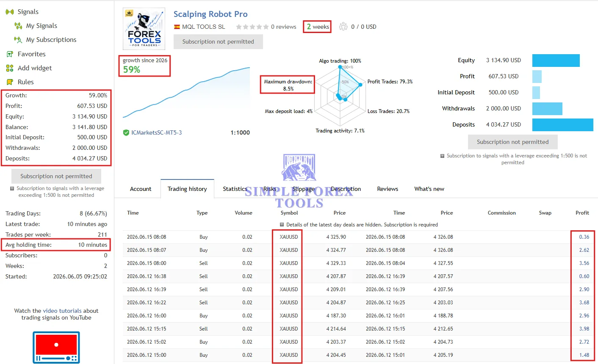The width and height of the screenshot is (598, 364).
Task: Click the growth line chart
Action: [186, 92]
